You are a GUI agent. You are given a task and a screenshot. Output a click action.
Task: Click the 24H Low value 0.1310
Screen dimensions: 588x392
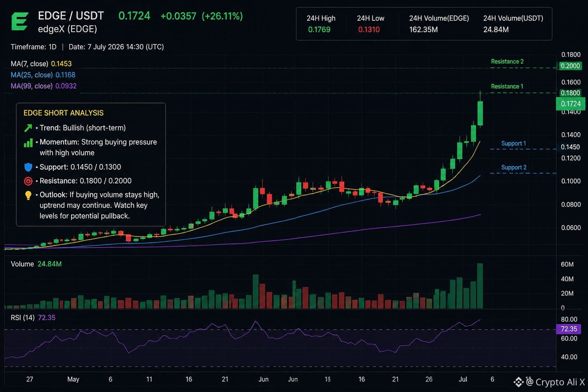pos(369,29)
